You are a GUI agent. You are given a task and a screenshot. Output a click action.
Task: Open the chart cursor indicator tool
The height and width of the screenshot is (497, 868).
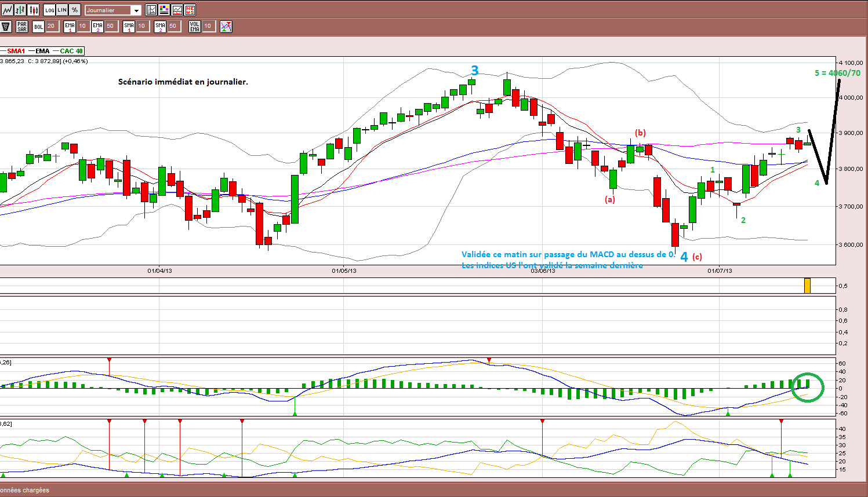151,10
